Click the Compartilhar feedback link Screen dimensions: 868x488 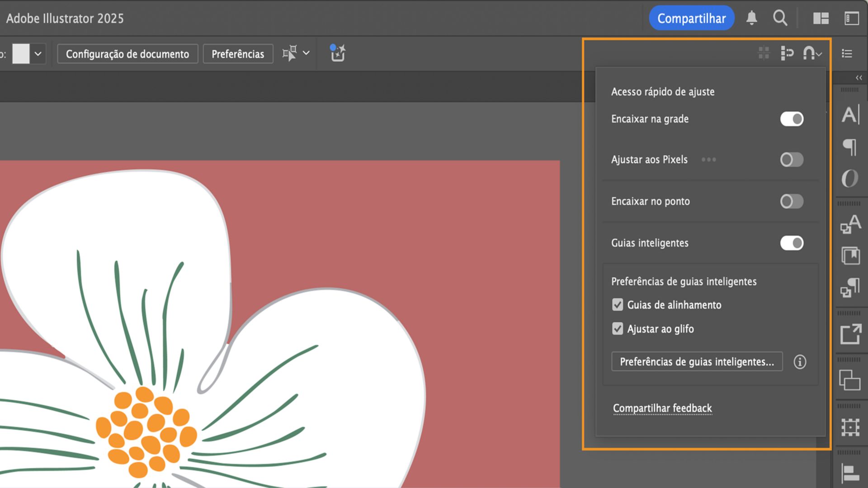point(662,408)
